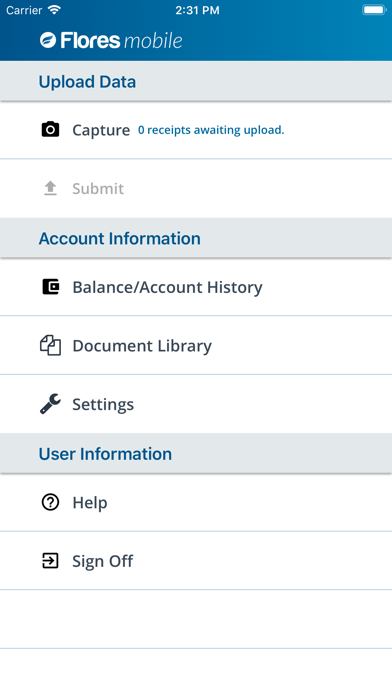Viewport: 392px width, 696px height.
Task: Tap the Account Information section header
Action: [x=196, y=238]
